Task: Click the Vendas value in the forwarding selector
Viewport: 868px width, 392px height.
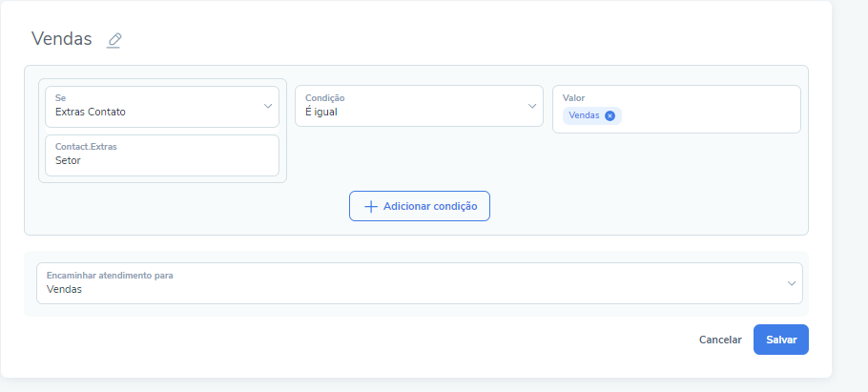Action: point(64,289)
